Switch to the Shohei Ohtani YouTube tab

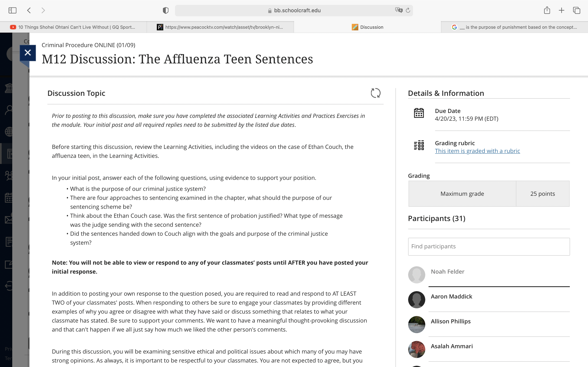pyautogui.click(x=73, y=27)
